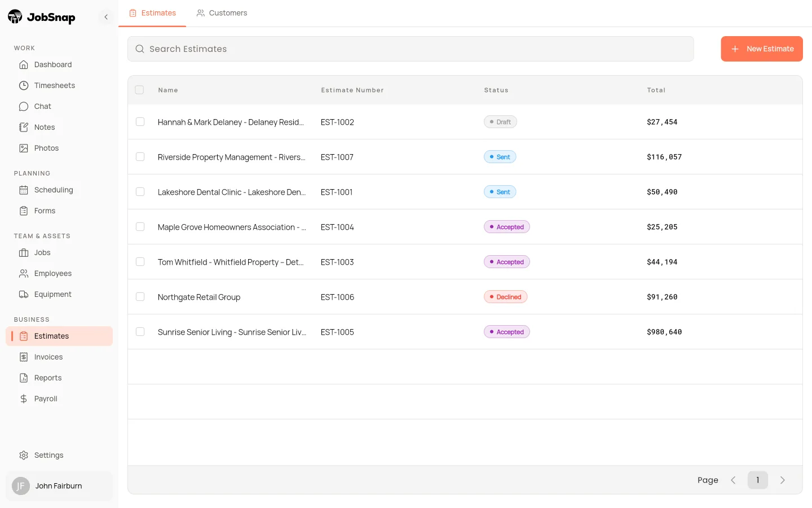Viewport: 812px width, 508px height.
Task: Click the Settings gear icon
Action: point(24,456)
